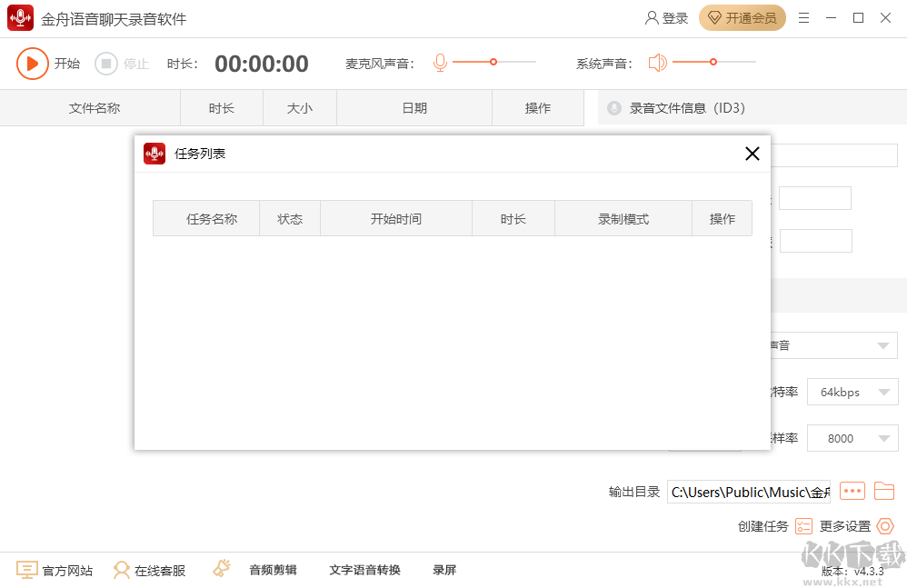Click the 在线客服 headset icon

coord(122,570)
